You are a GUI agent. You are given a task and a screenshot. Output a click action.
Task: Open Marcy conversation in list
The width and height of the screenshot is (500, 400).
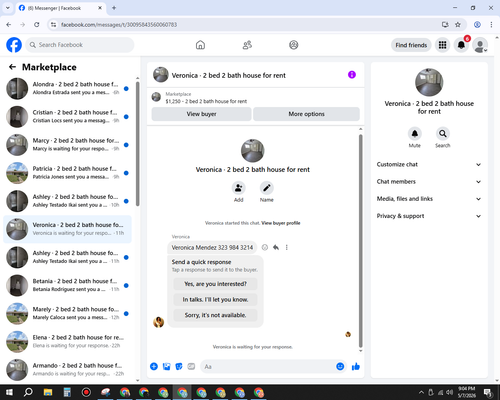click(x=67, y=145)
